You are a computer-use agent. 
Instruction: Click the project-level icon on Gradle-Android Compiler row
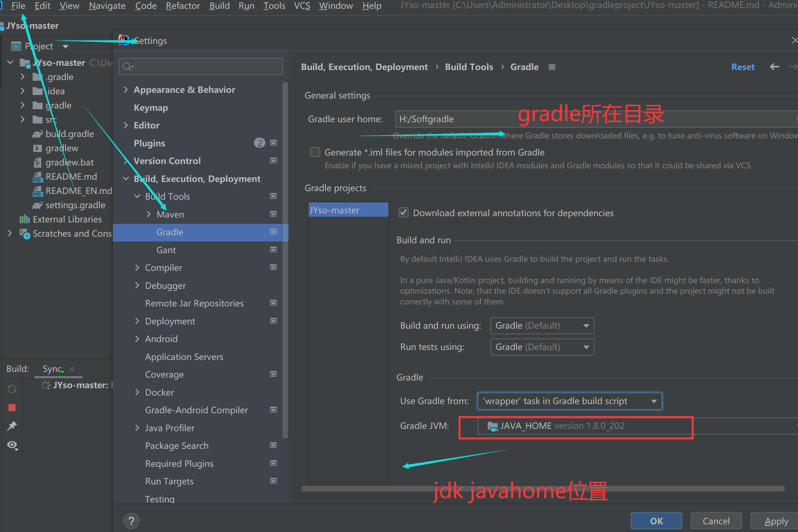tap(273, 410)
